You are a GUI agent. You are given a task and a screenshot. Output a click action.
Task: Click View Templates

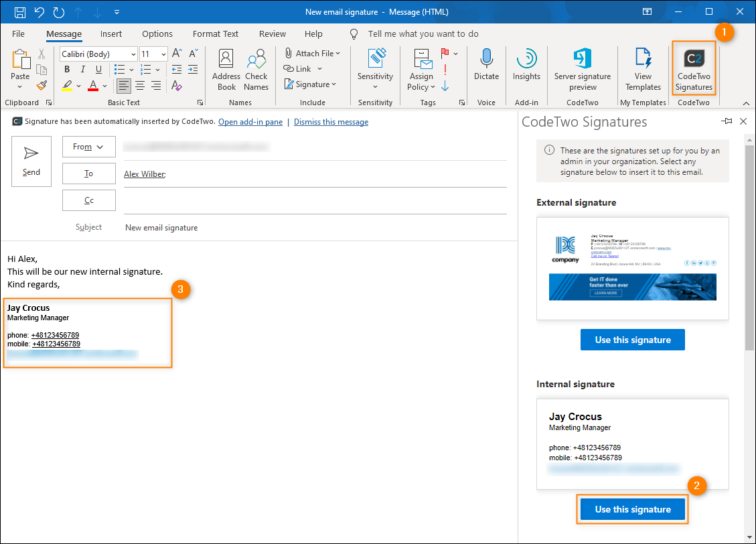point(644,70)
